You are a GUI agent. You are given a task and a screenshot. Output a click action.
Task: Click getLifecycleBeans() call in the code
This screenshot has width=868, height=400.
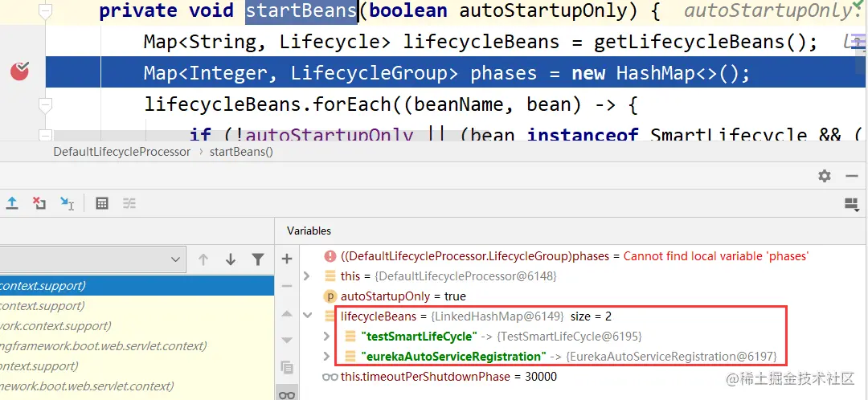(x=700, y=42)
